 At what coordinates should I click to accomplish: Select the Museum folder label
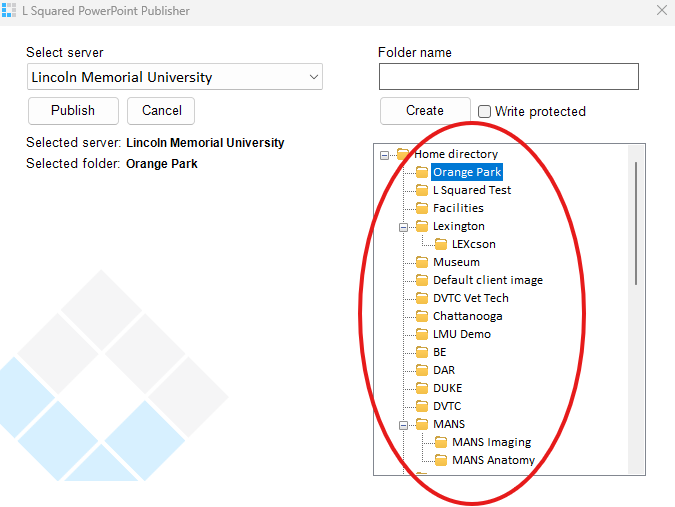456,262
